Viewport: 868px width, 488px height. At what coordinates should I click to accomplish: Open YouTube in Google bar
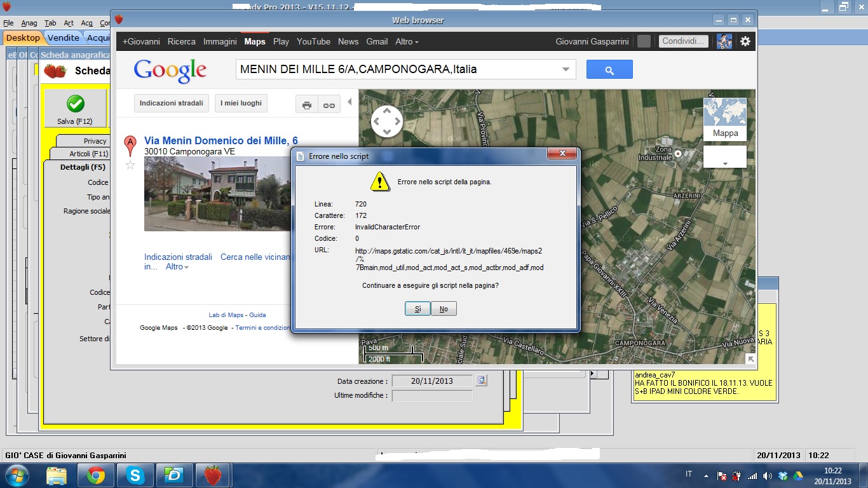(x=313, y=41)
